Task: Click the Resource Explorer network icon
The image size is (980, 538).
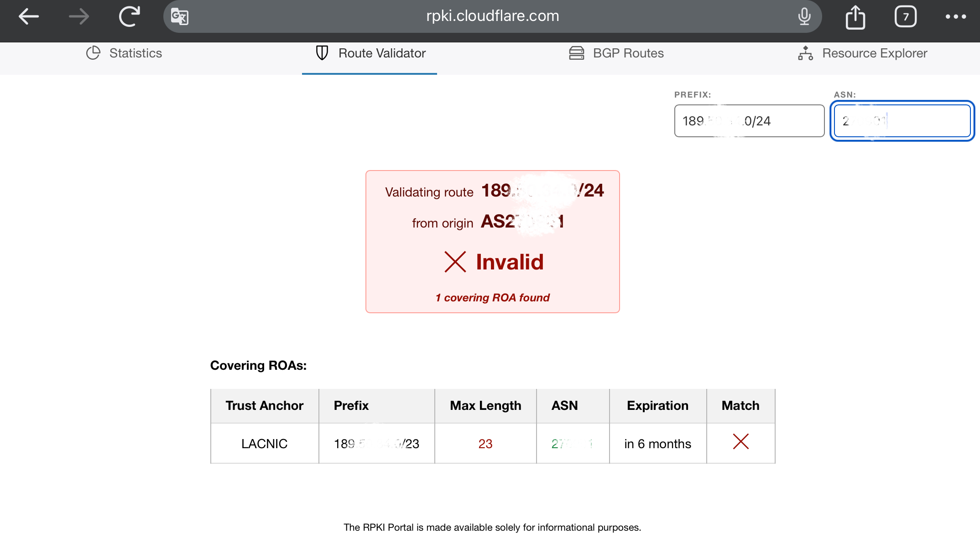Action: coord(805,53)
